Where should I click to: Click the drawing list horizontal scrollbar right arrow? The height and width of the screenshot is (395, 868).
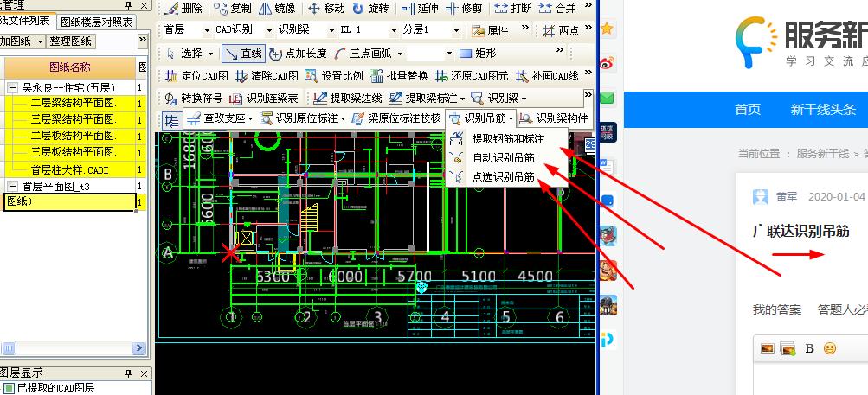tap(139, 348)
